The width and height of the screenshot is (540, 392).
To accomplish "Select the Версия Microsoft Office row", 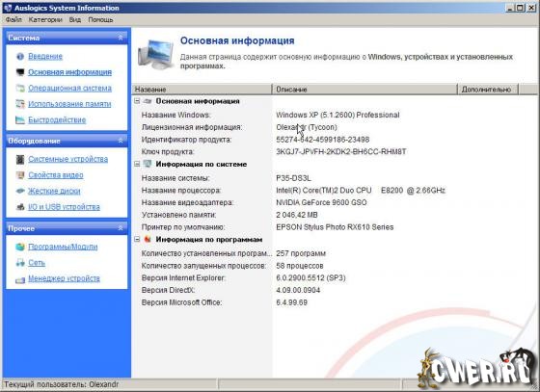I will pos(335,302).
